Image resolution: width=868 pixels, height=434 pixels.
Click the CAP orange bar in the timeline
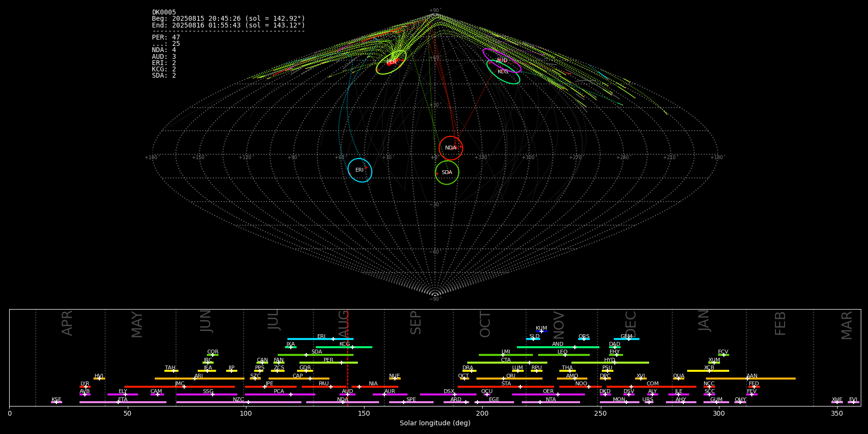(299, 379)
